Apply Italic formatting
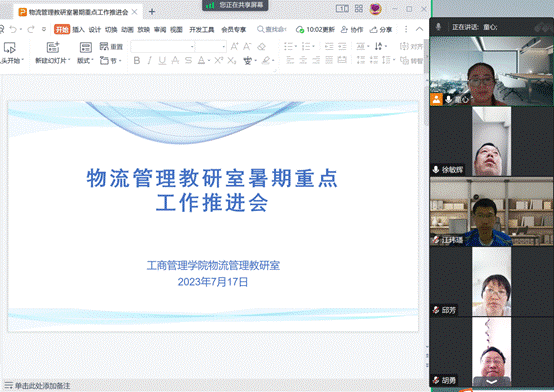The height and width of the screenshot is (392, 554). 149,61
